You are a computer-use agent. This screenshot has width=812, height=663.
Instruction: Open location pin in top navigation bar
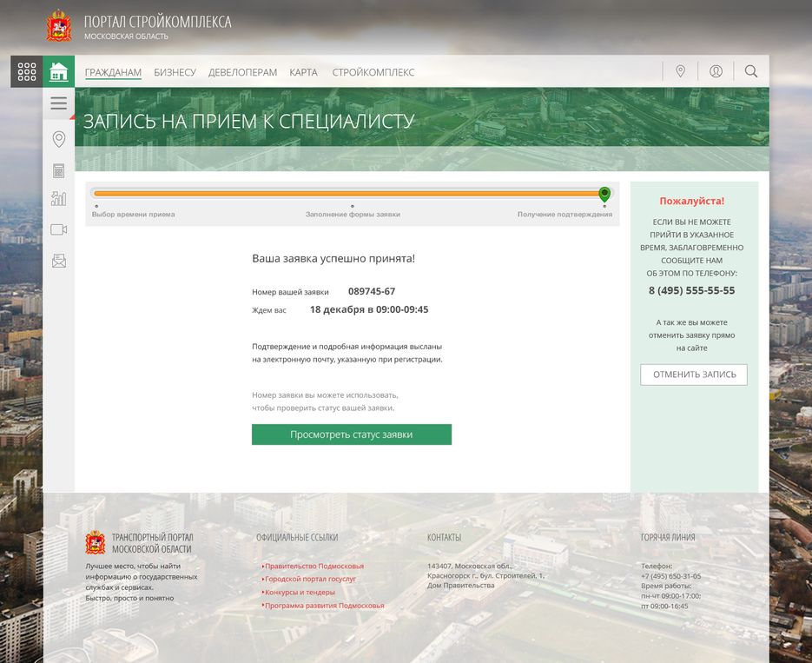click(x=681, y=71)
